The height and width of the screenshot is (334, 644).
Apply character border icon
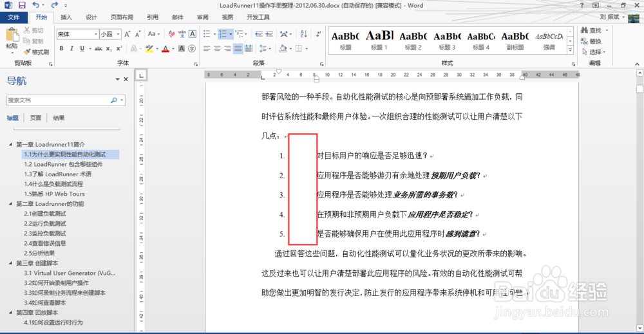(x=192, y=34)
